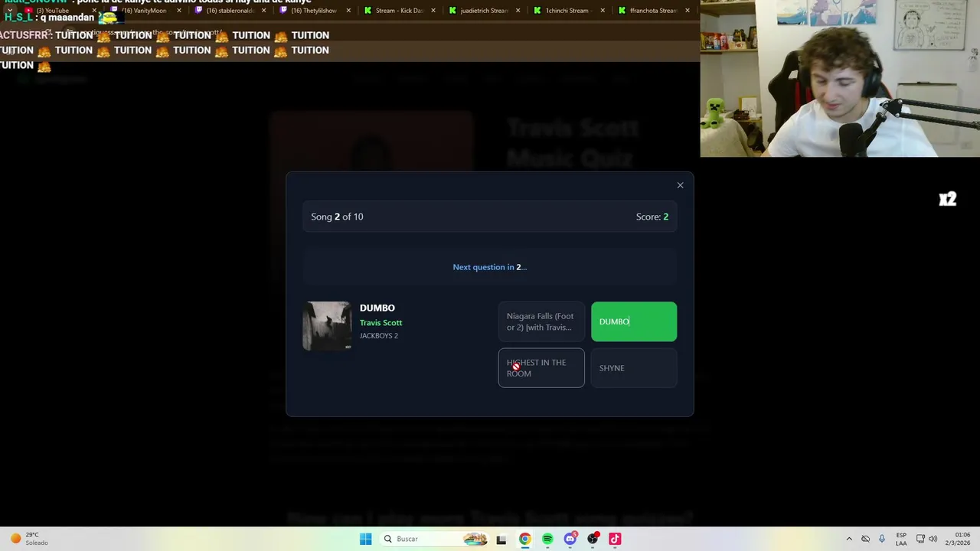
Task: Click the x2 overlay badge
Action: (948, 199)
